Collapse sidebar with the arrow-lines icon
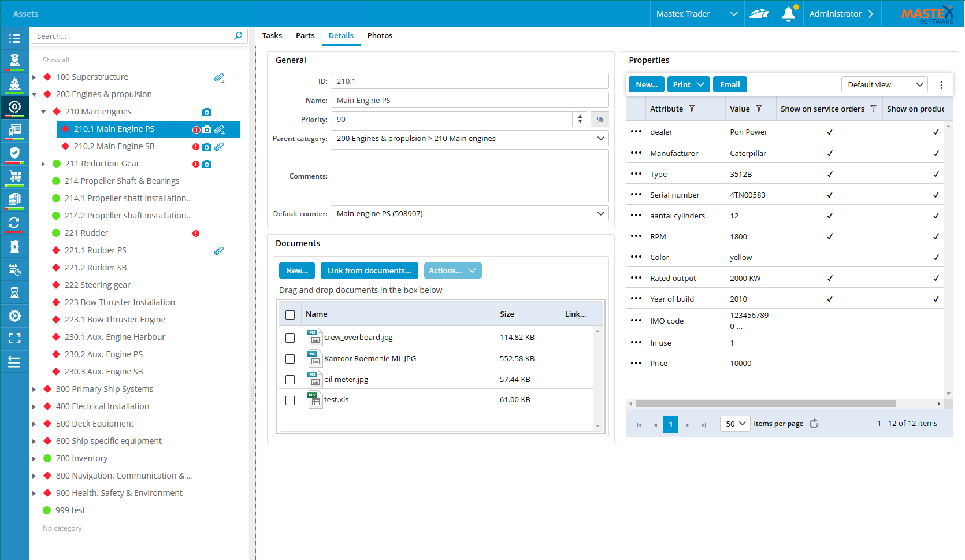This screenshot has height=560, width=965. [x=14, y=362]
